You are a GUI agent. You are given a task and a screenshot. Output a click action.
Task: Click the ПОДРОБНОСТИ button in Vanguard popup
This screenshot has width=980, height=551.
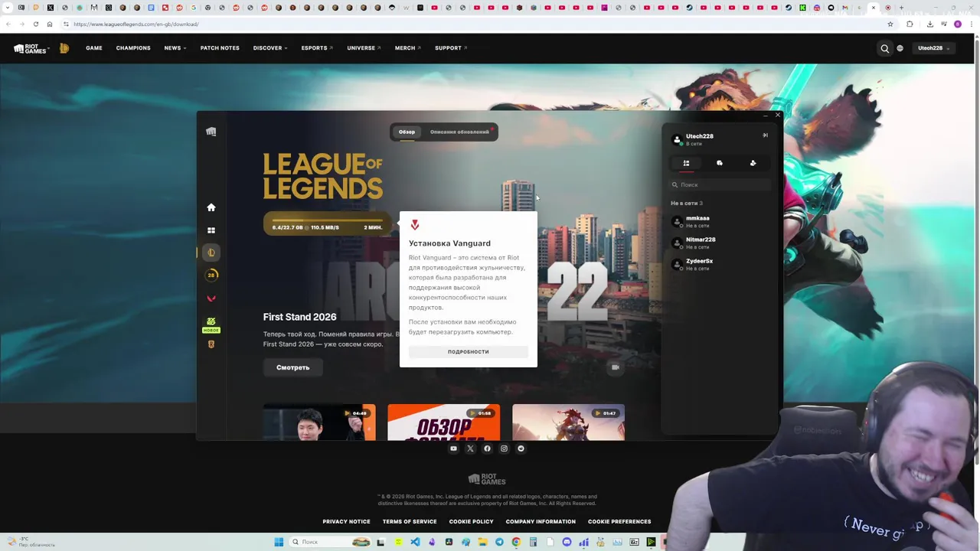tap(469, 352)
